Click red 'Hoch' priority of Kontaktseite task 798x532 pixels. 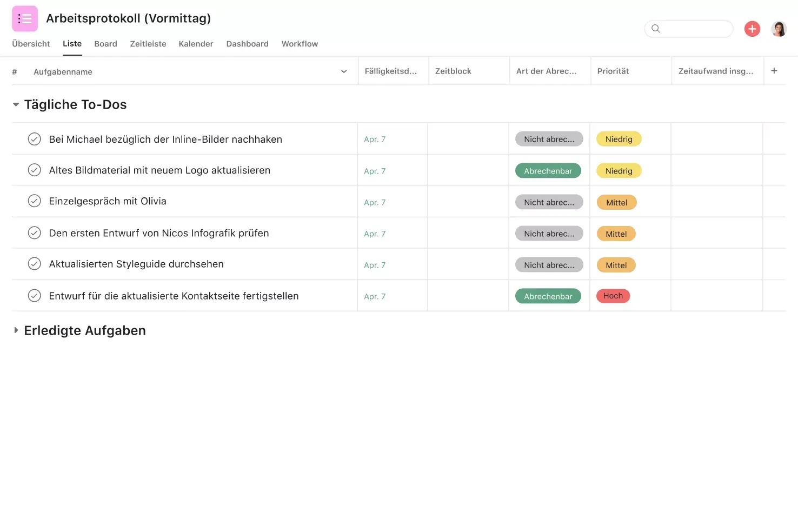[x=613, y=296]
